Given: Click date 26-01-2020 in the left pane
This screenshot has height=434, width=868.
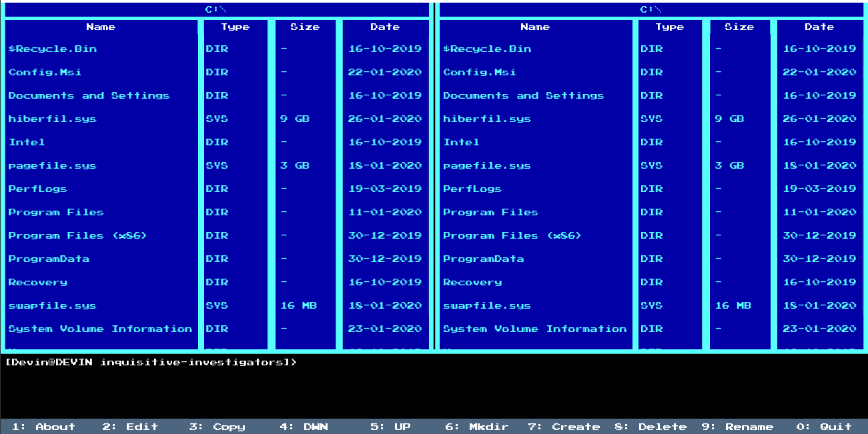Looking at the screenshot, I should click(x=385, y=119).
